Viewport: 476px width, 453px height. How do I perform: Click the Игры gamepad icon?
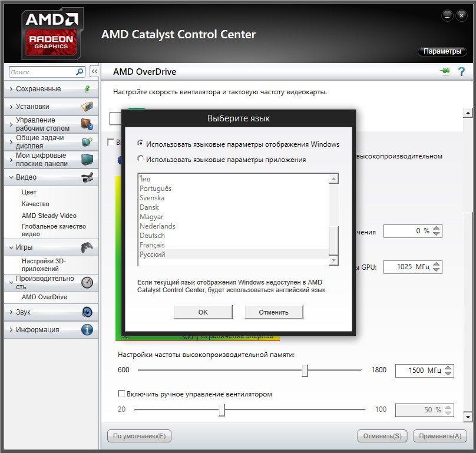click(x=87, y=247)
